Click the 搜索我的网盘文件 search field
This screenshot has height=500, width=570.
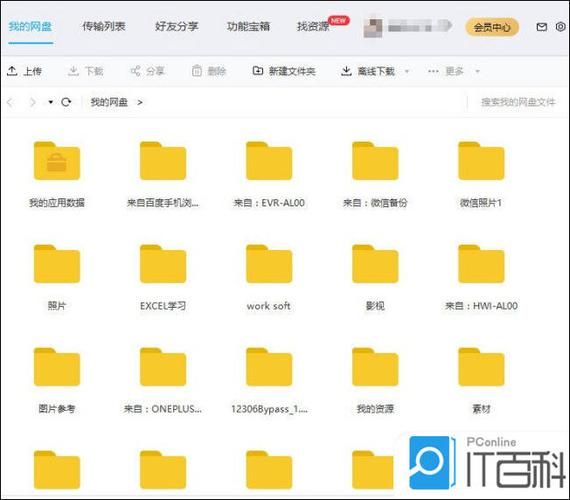click(x=518, y=102)
